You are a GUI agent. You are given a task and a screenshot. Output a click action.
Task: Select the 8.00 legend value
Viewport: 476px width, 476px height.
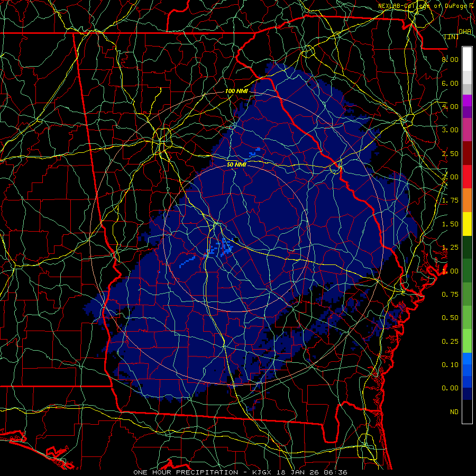pyautogui.click(x=450, y=59)
